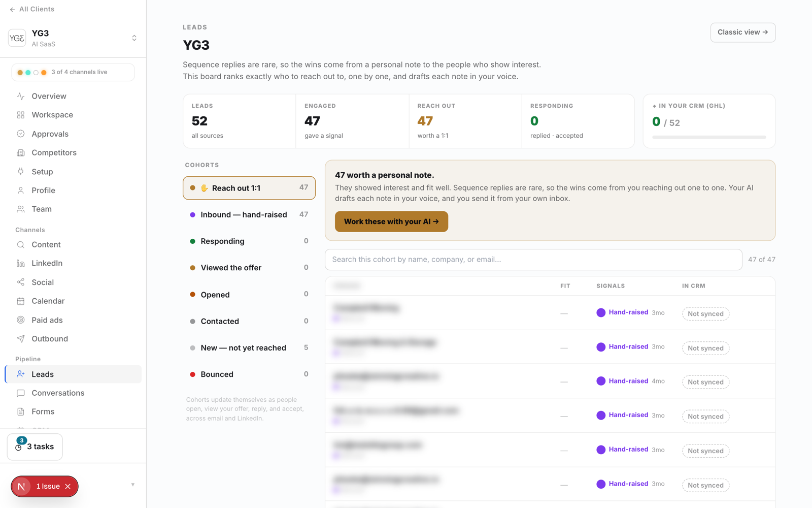Viewport: 812px width, 508px height.
Task: Click the Paid ads target icon
Action: click(x=21, y=320)
